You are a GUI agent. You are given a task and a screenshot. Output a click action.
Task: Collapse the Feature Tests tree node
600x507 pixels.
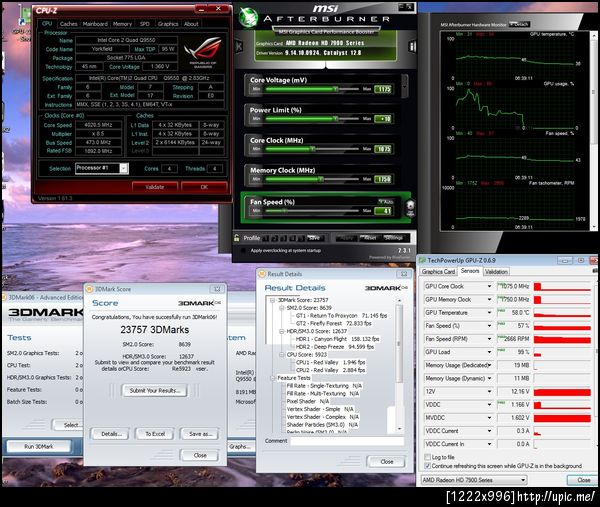pos(272,378)
